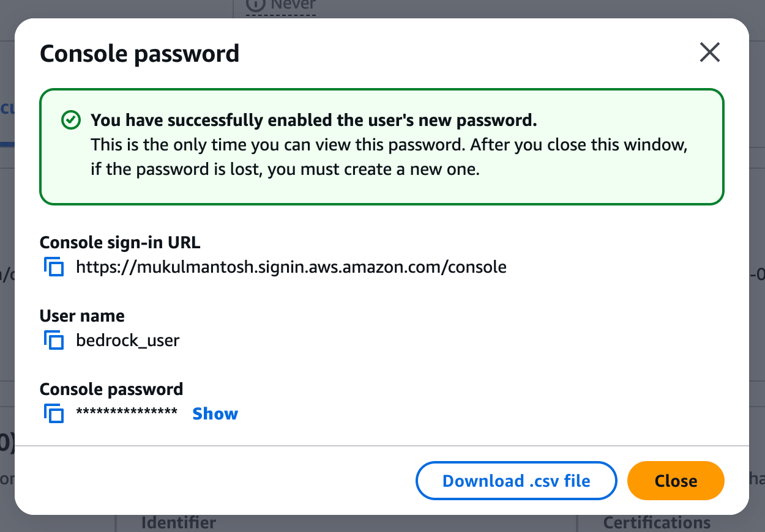Copy the masked console password
Screen dimensions: 765x532
(54, 414)
